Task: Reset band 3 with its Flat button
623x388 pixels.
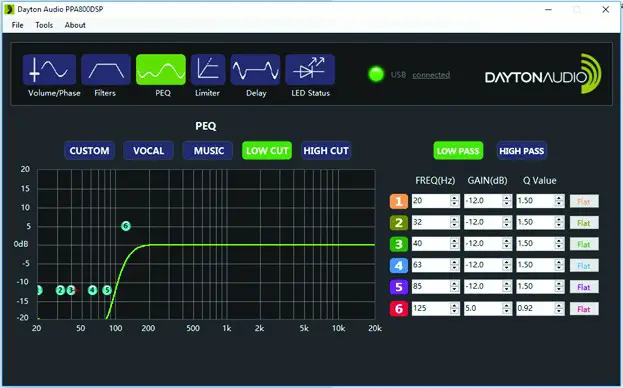Action: [x=584, y=244]
